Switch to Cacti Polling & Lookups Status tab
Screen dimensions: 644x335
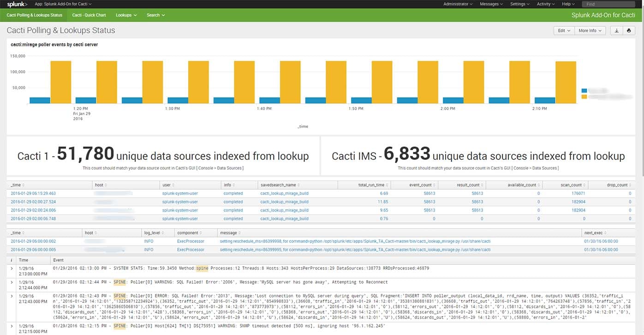pyautogui.click(x=34, y=15)
